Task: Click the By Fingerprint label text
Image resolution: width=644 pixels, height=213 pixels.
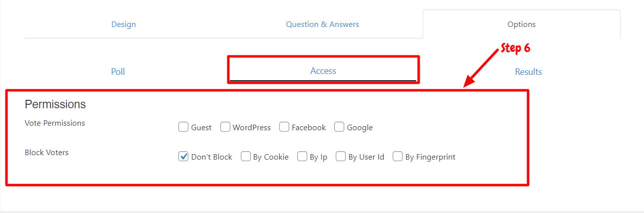Action: point(430,157)
